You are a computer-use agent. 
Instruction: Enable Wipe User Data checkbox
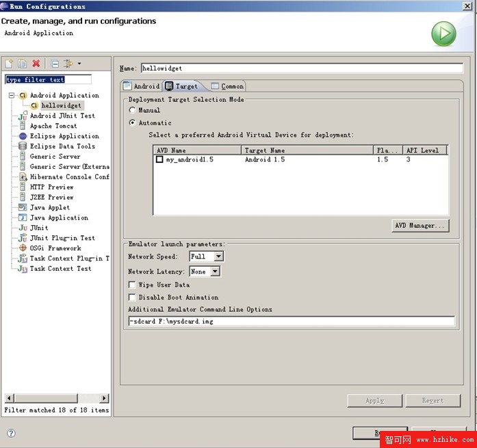[132, 285]
